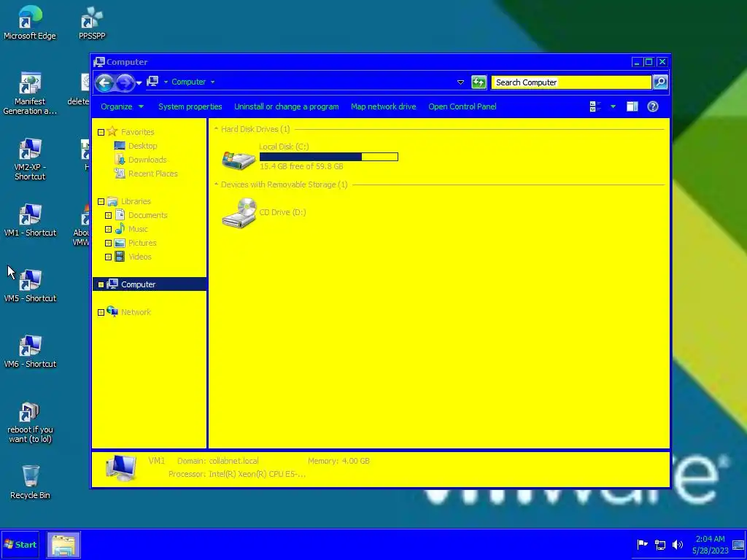The width and height of the screenshot is (747, 560).
Task: Focus the Search Computer field
Action: (x=571, y=82)
